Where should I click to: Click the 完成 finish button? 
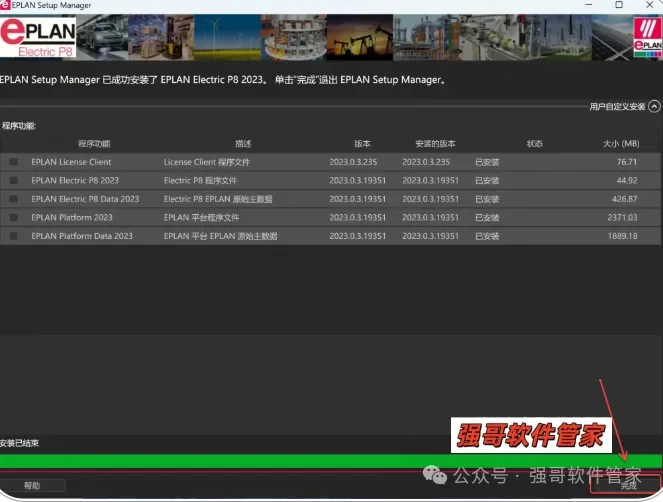626,485
